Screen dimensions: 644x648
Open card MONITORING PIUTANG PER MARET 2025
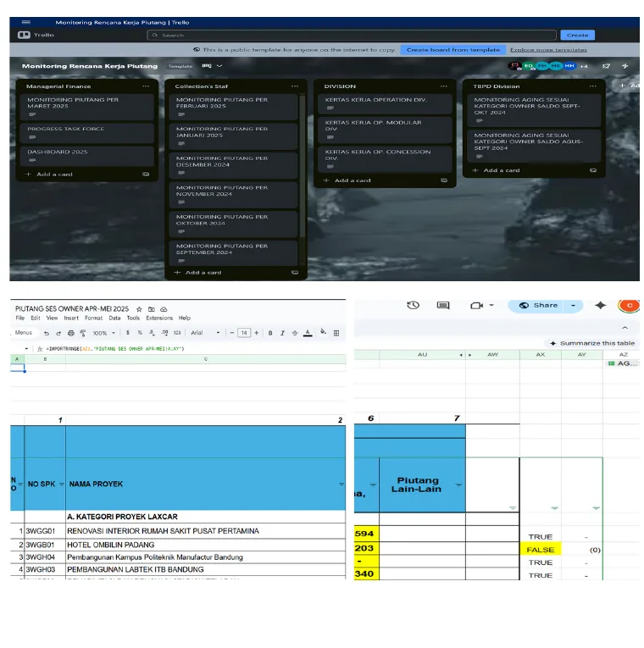coord(86,107)
